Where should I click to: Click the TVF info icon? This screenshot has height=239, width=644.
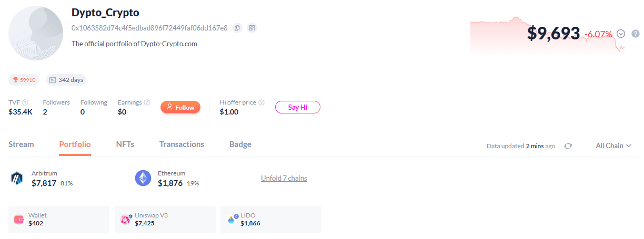[x=25, y=102]
